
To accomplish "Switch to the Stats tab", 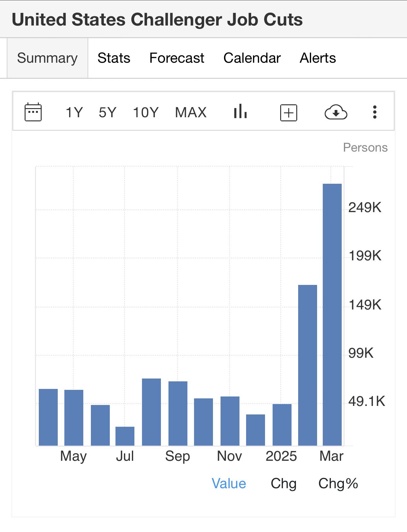I will [114, 58].
